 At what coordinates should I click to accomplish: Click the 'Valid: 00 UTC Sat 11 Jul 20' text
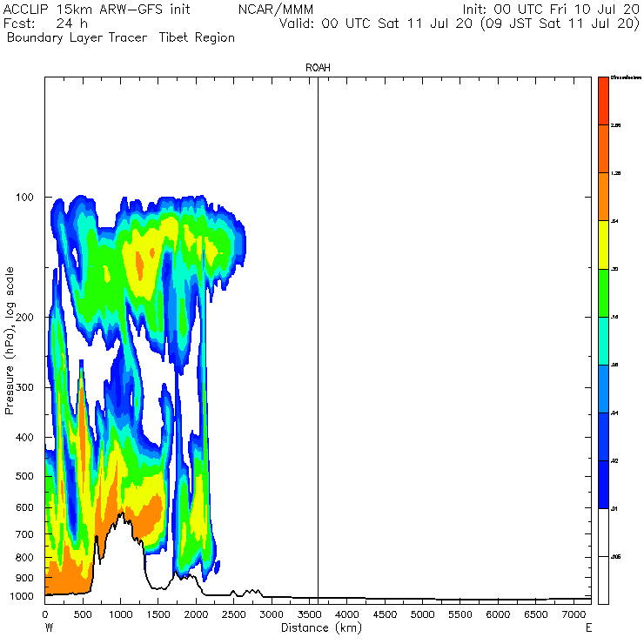point(376,23)
